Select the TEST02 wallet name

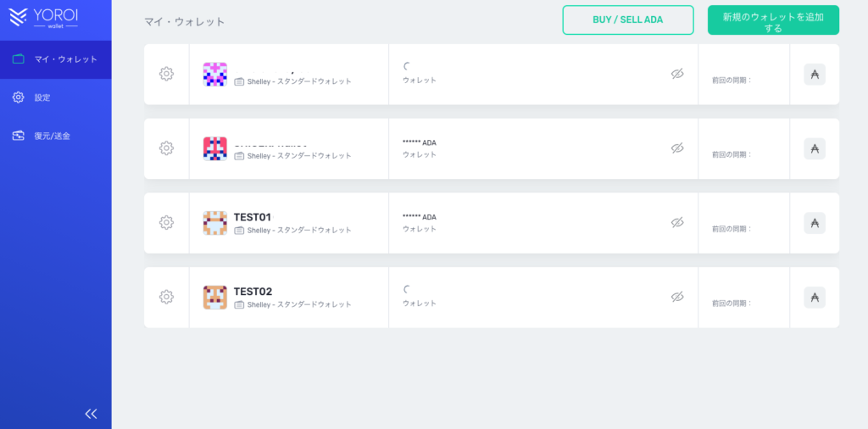[253, 292]
